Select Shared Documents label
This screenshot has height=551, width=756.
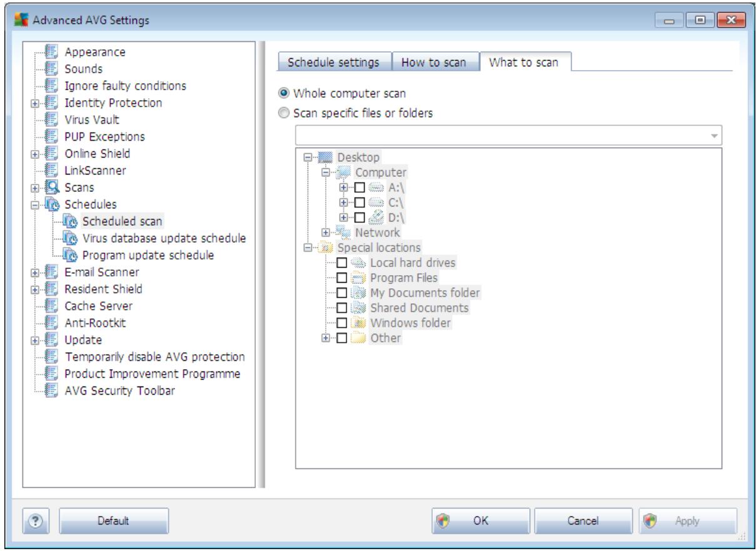point(418,308)
